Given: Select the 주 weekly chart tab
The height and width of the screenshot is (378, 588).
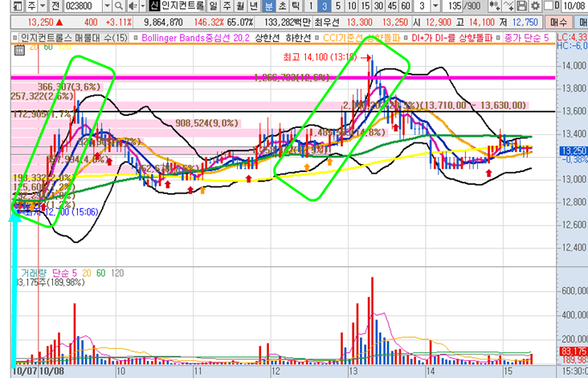Looking at the screenshot, I should (227, 6).
